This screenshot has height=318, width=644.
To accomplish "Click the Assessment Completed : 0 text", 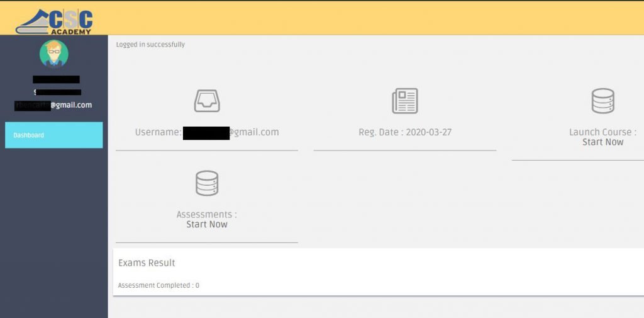I will [x=158, y=285].
